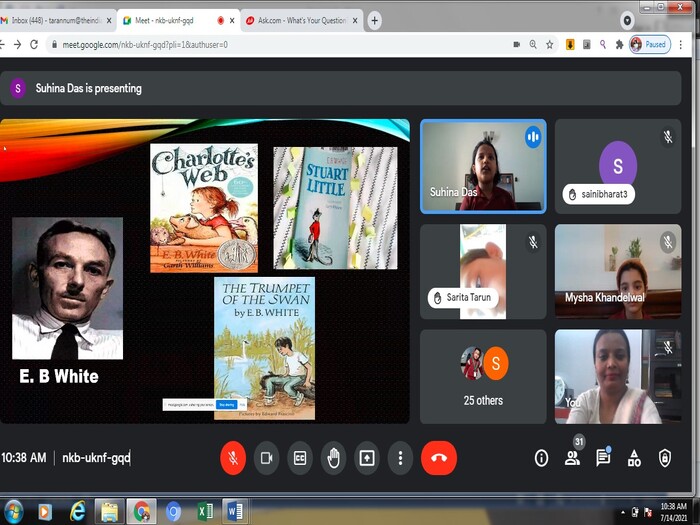The height and width of the screenshot is (525, 700).
Task: Open the media player taskbar icon
Action: point(44,511)
